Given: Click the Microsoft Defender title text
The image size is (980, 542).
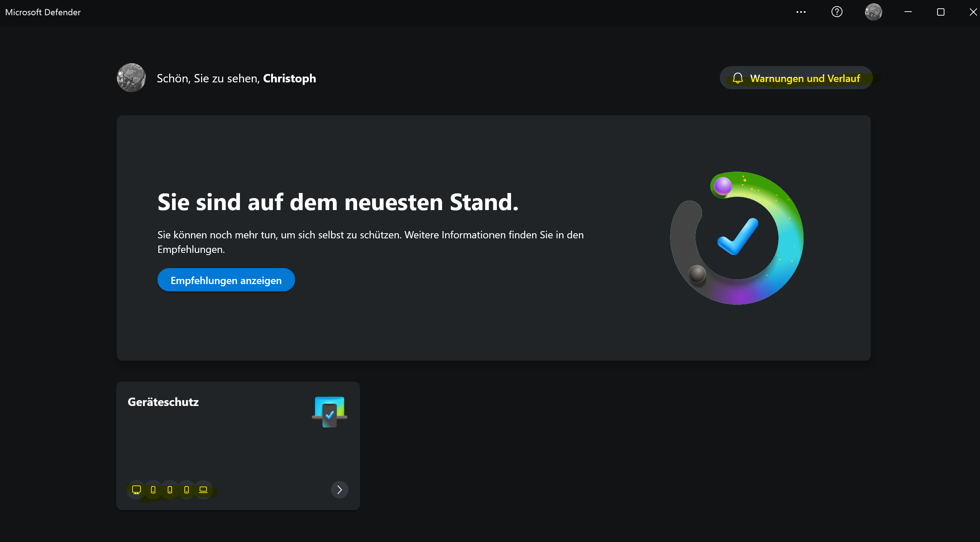Looking at the screenshot, I should [43, 12].
